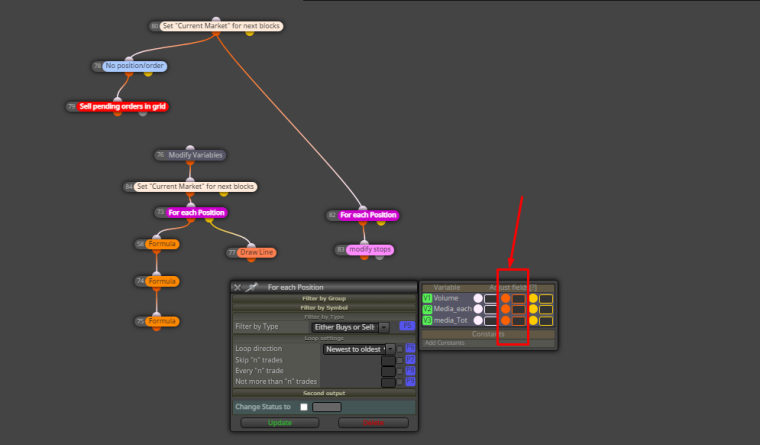
Task: Click gray output dot on modify stops block
Action: (380, 256)
